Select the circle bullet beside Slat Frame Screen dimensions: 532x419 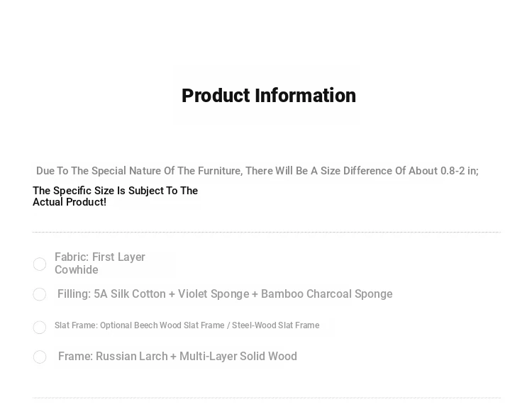pyautogui.click(x=40, y=327)
